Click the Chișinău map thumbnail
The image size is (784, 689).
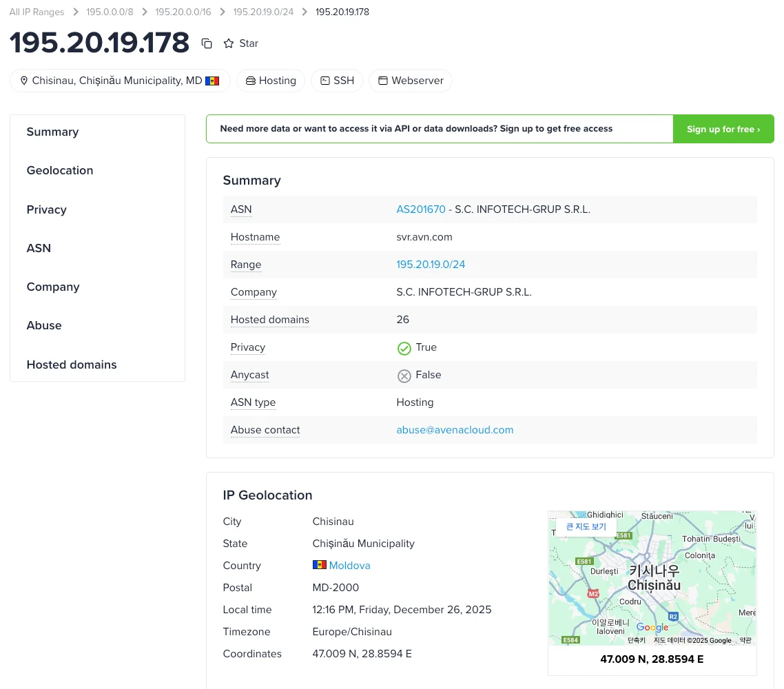point(652,586)
